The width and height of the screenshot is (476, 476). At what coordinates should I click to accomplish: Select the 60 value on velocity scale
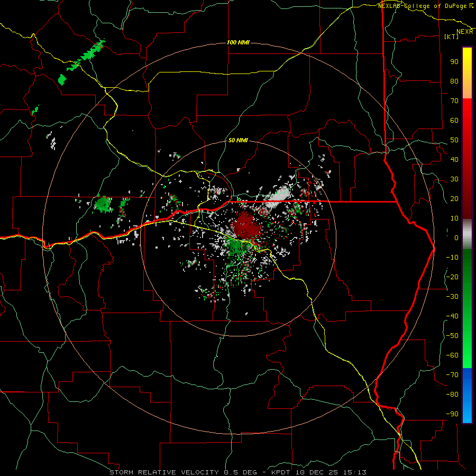(x=454, y=120)
